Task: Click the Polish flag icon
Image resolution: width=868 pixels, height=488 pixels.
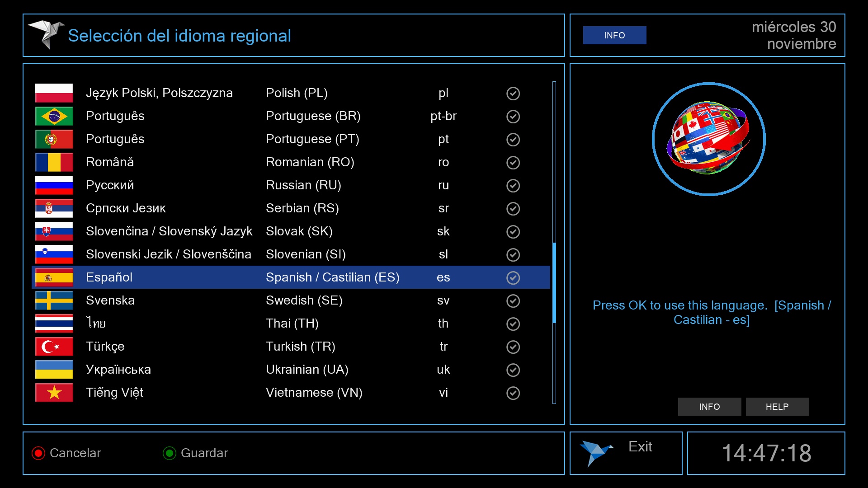Action: (x=54, y=93)
